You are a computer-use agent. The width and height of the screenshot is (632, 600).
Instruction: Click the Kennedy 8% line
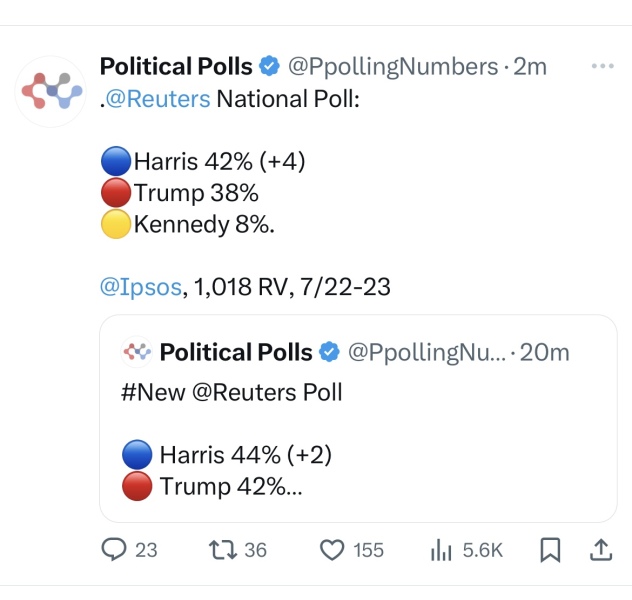[x=204, y=225]
